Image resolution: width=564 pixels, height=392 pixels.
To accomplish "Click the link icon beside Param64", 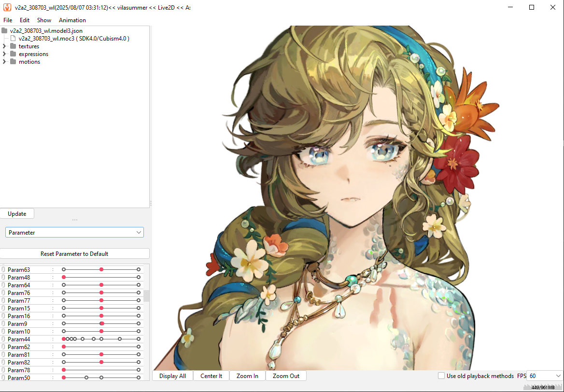I will click(3, 285).
